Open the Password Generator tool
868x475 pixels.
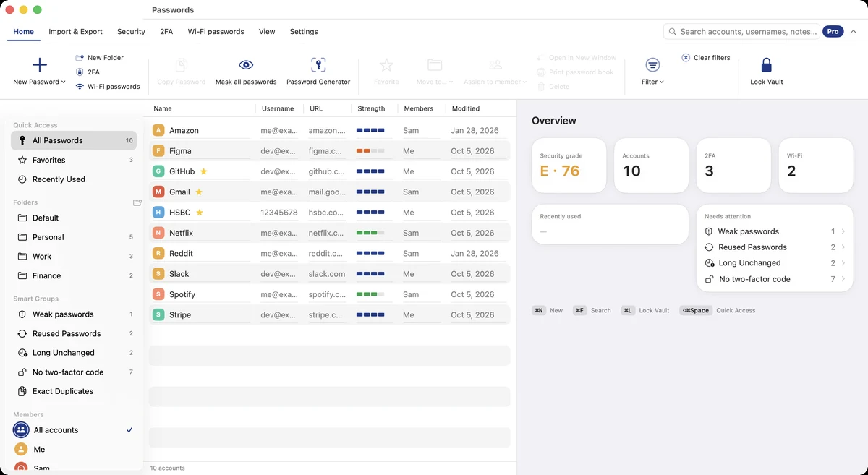[x=318, y=71]
